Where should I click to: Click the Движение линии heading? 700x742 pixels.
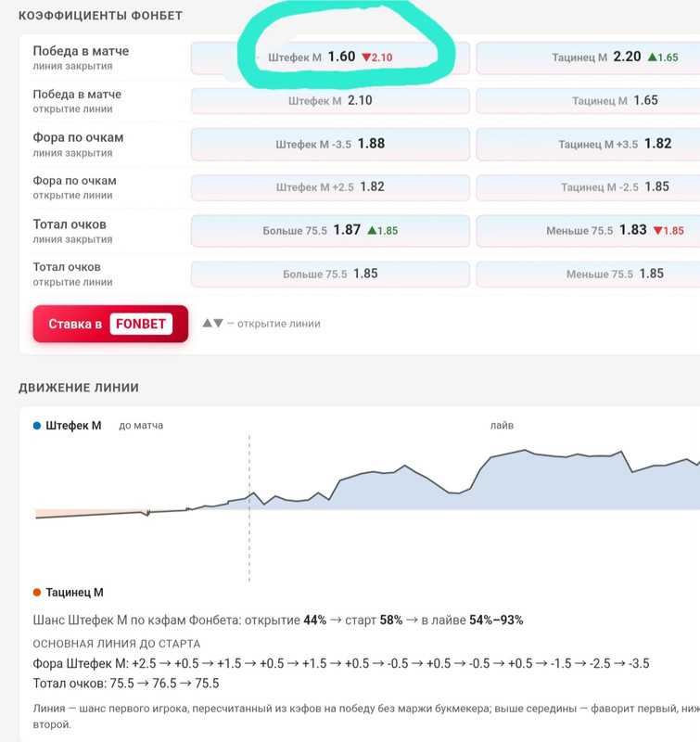[x=79, y=388]
